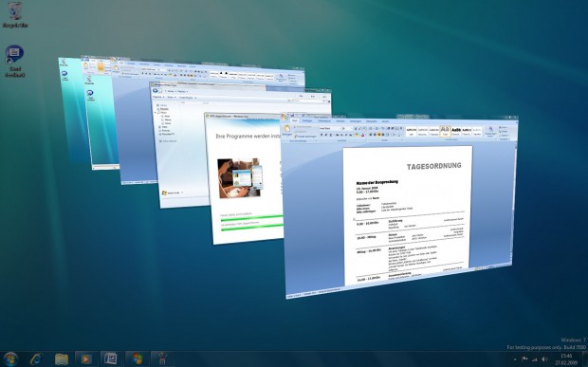
Task: Toggle underline in the front Word window
Action: [x=331, y=135]
